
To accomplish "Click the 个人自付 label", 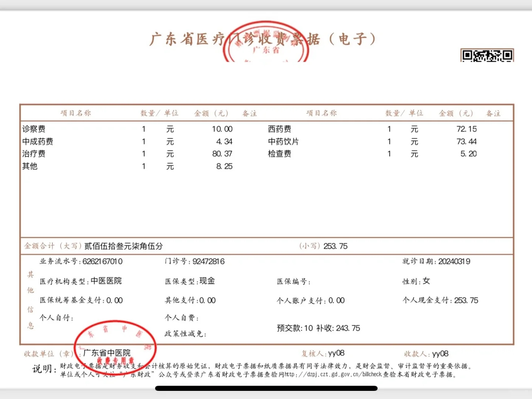I will click(x=56, y=318).
